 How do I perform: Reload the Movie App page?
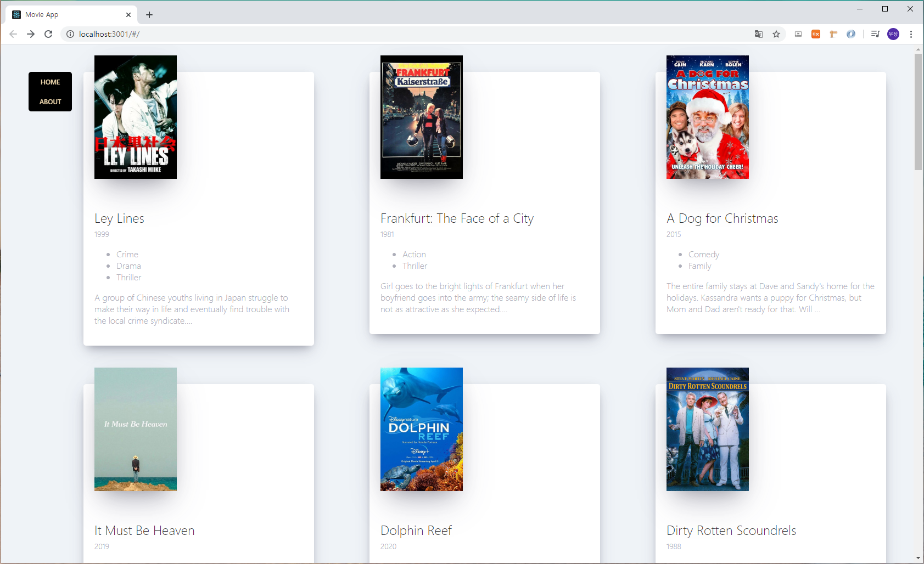(48, 34)
